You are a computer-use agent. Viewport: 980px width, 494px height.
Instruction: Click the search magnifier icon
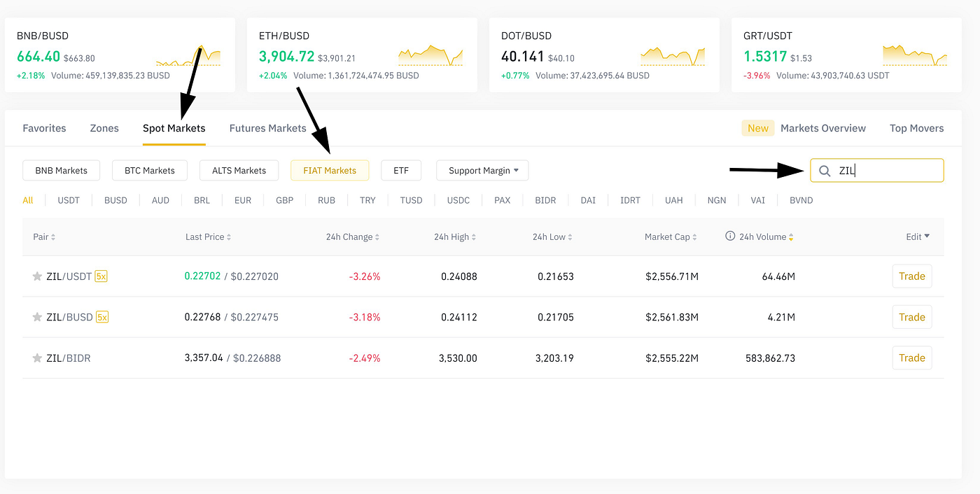[825, 171]
